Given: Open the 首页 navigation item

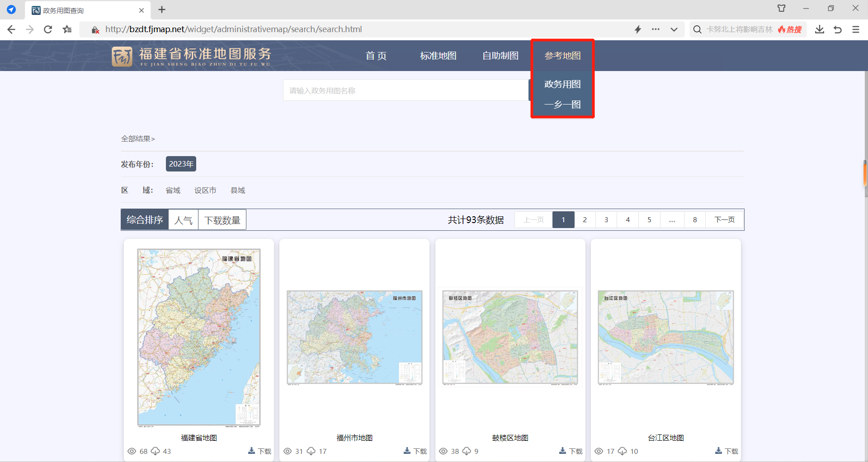Looking at the screenshot, I should (x=376, y=56).
